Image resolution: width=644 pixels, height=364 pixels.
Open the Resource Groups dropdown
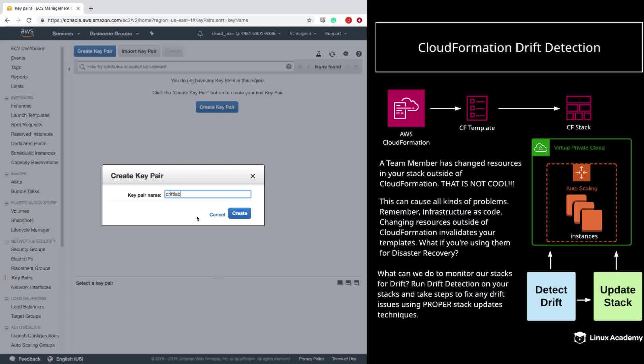tap(114, 34)
